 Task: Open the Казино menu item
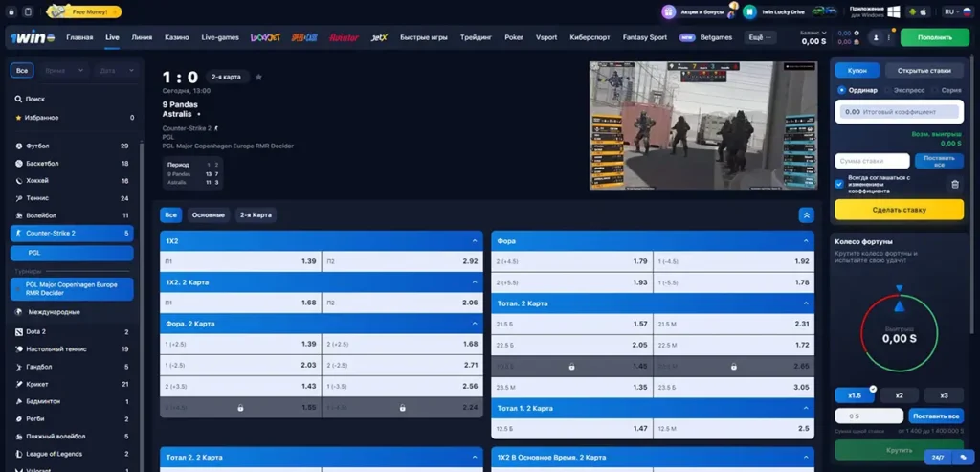177,37
